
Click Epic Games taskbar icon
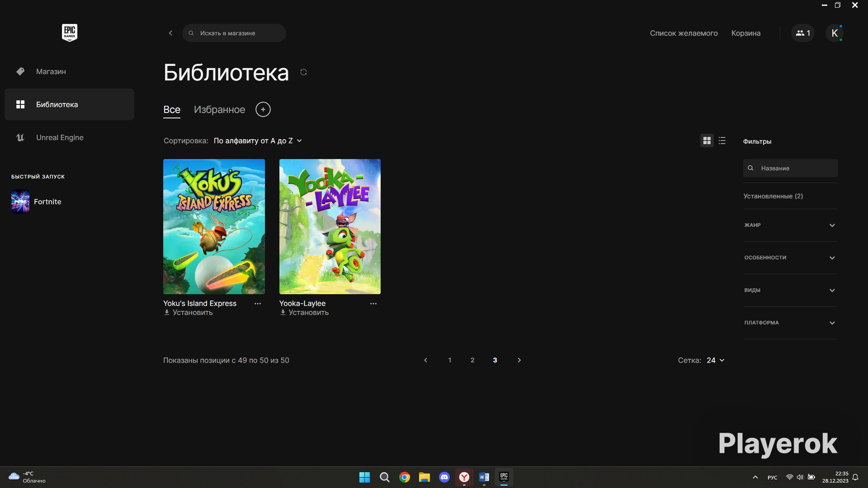(504, 477)
